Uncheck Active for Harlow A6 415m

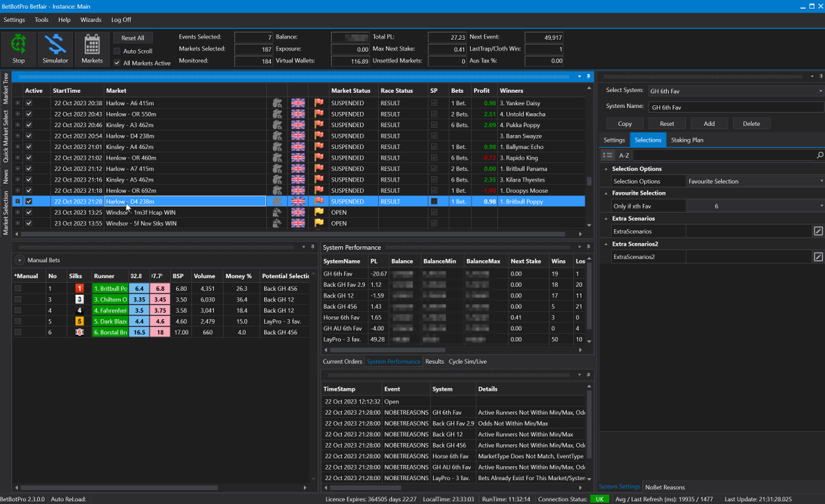[x=29, y=103]
